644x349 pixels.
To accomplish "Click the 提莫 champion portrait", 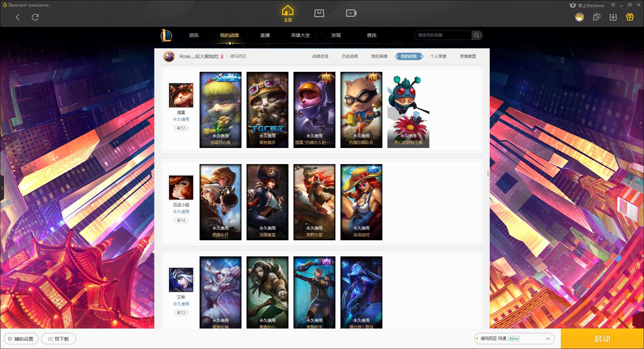I will click(181, 96).
